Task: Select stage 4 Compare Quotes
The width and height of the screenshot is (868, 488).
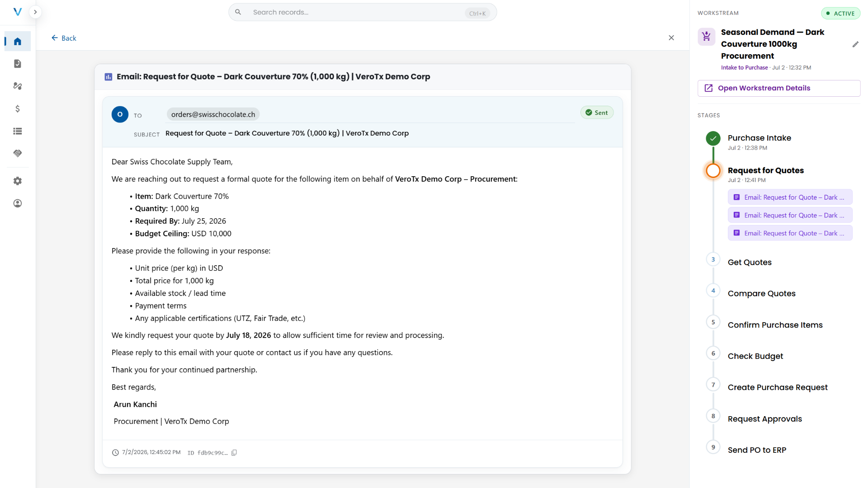Action: 761,293
